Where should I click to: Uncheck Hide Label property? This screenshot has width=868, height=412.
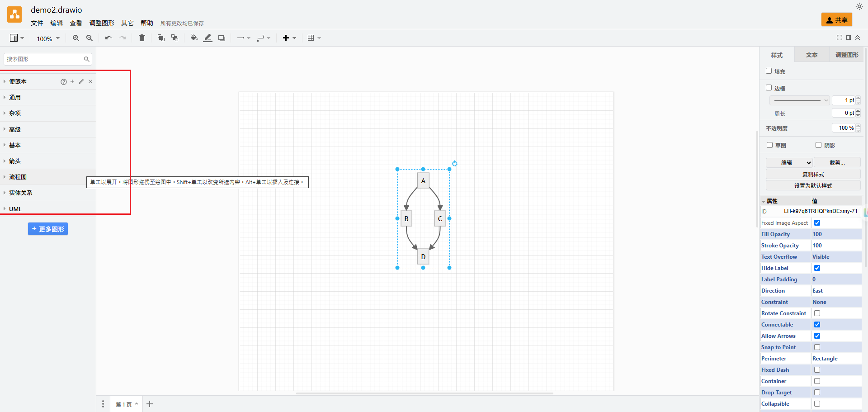point(817,268)
